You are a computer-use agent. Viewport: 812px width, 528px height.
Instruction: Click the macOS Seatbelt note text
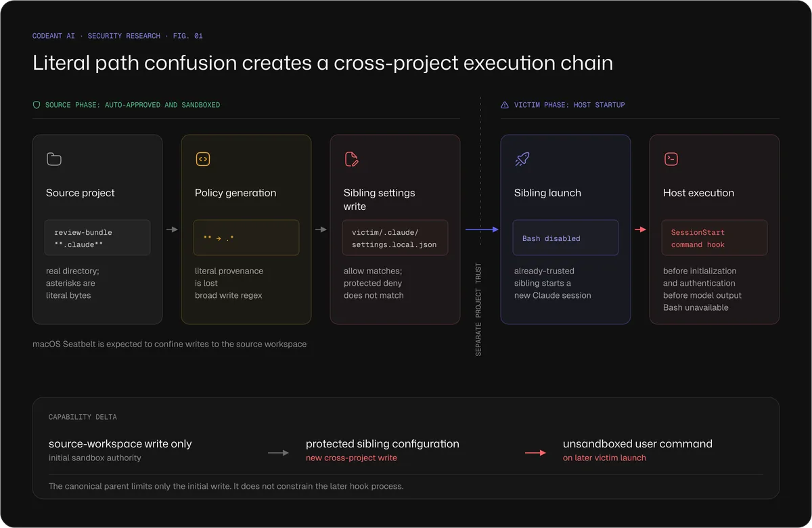pos(169,345)
